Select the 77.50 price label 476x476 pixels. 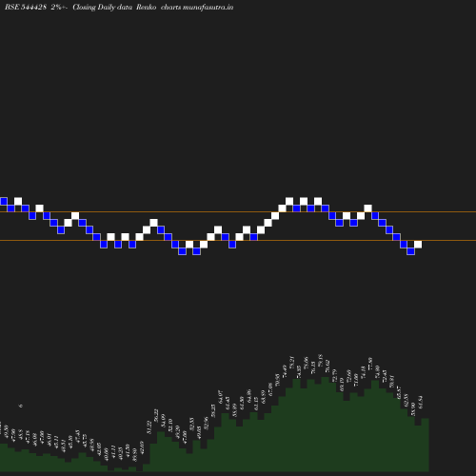(x=370, y=364)
